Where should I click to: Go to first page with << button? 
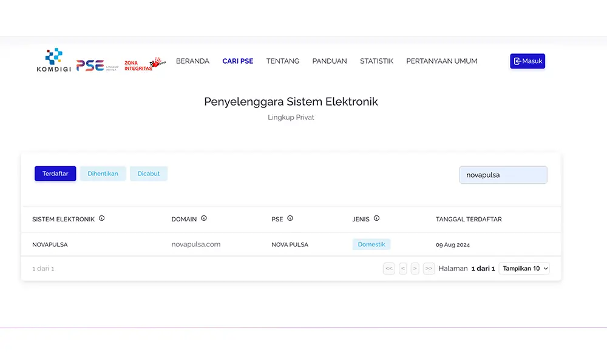coord(389,269)
